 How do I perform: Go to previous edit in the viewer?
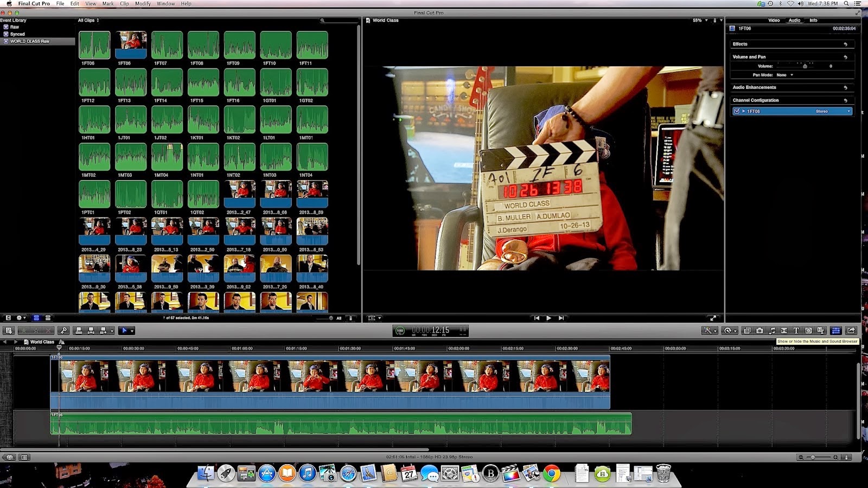pos(537,318)
